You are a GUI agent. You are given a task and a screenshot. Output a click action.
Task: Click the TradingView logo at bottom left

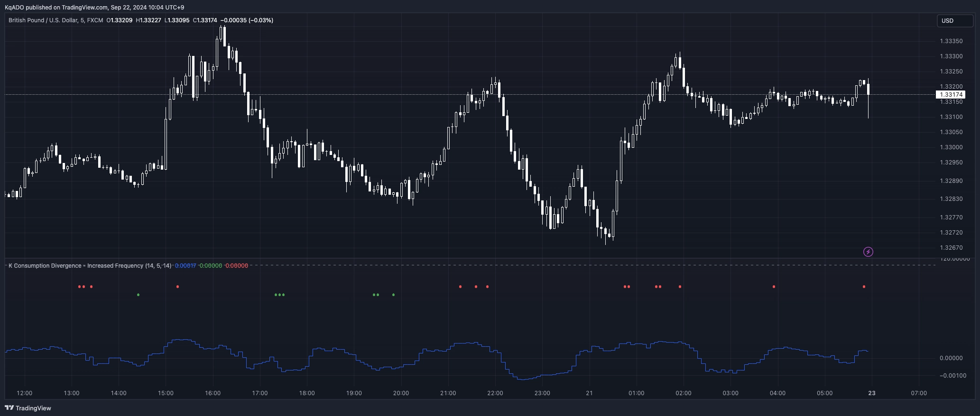28,408
